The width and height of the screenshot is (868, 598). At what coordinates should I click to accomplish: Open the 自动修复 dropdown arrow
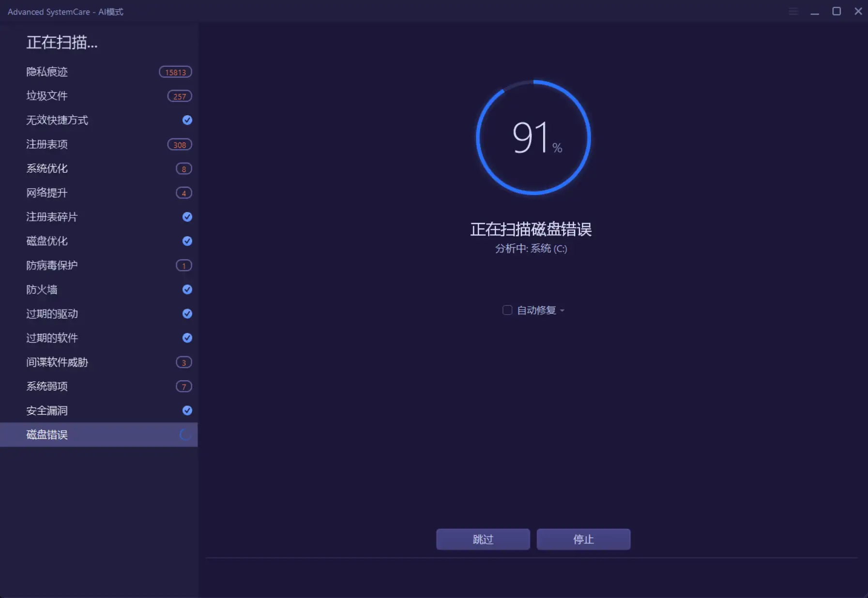[563, 311]
